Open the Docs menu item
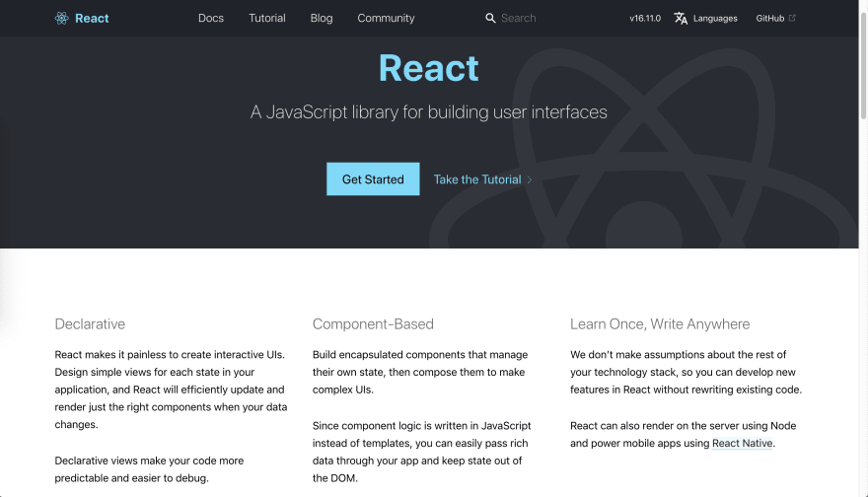868x497 pixels. coord(211,19)
